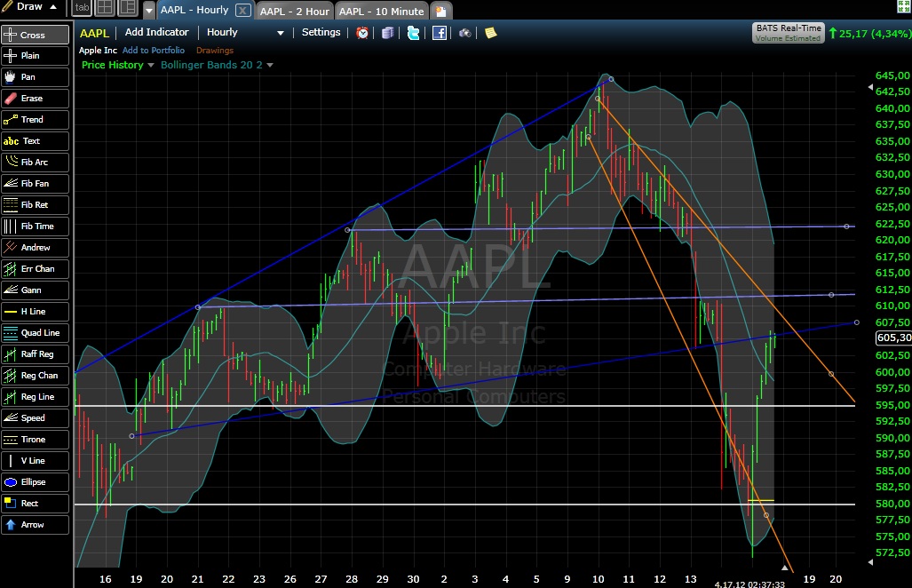
Task: Choose the Ellipse drawing tool
Action: (x=36, y=481)
